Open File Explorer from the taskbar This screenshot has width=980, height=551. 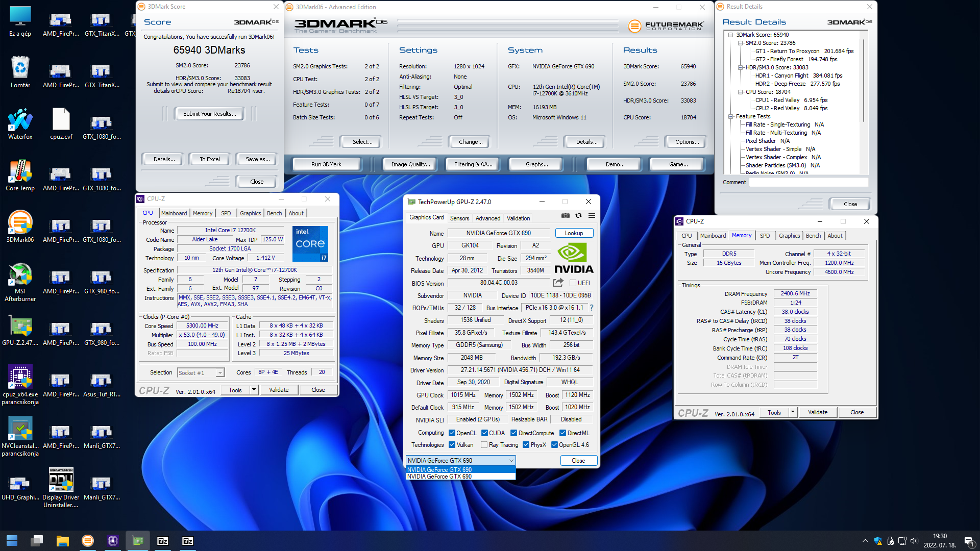pos(62,541)
